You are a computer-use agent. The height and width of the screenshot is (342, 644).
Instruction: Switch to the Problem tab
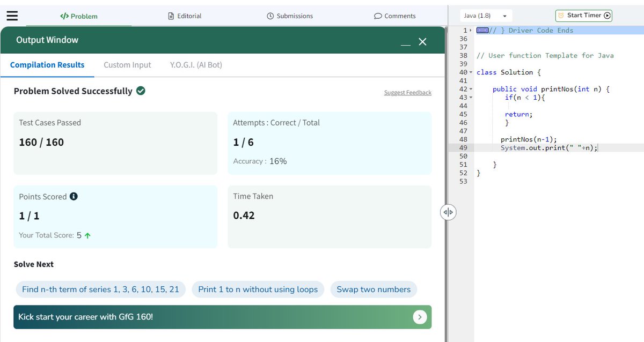tap(79, 16)
